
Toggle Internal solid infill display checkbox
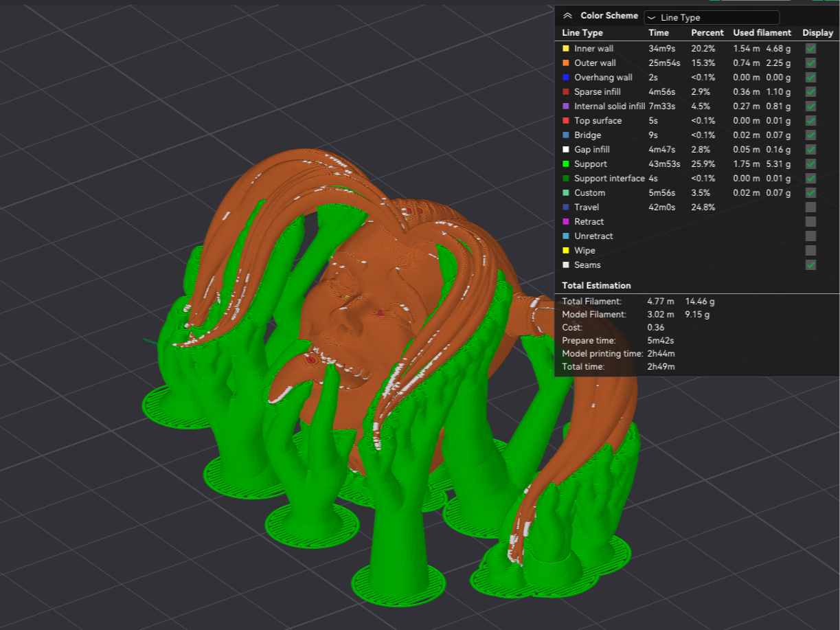[810, 106]
